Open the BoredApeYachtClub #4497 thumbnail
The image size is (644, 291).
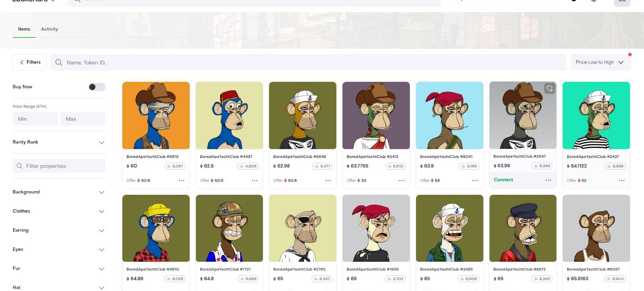(x=229, y=115)
